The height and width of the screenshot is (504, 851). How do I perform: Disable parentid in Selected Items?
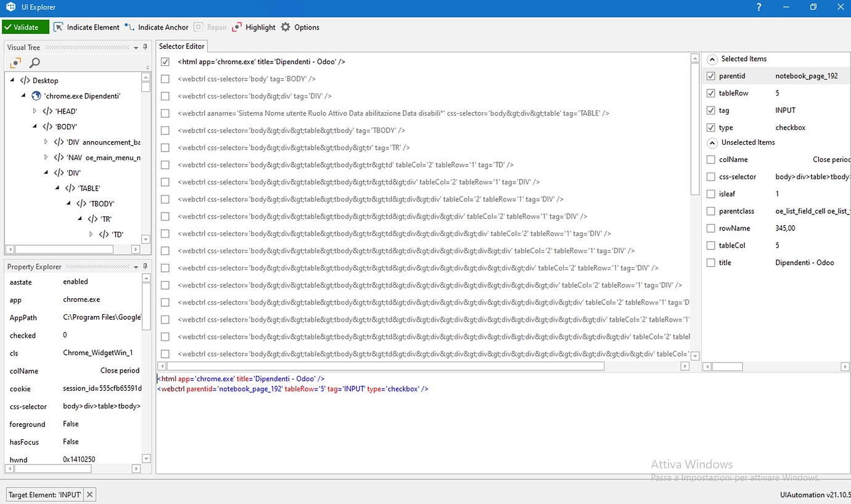[710, 76]
